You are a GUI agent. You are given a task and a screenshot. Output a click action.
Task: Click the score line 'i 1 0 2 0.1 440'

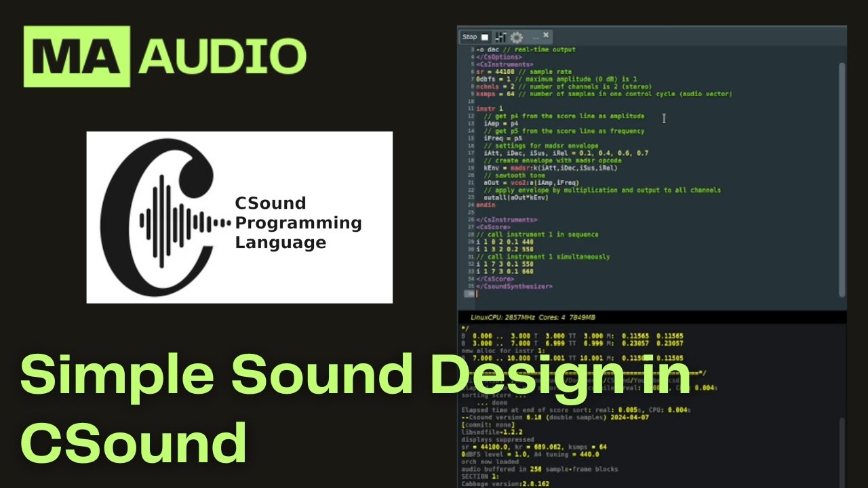coord(505,242)
